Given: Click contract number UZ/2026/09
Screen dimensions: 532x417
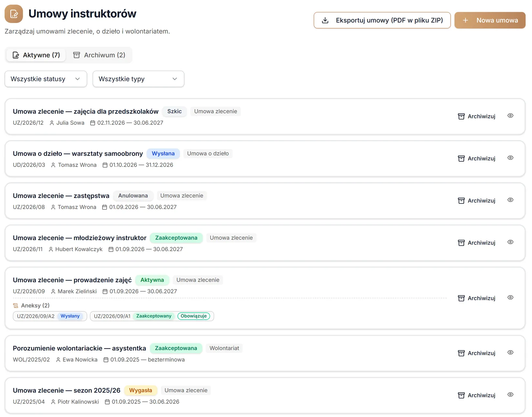Looking at the screenshot, I should point(29,291).
